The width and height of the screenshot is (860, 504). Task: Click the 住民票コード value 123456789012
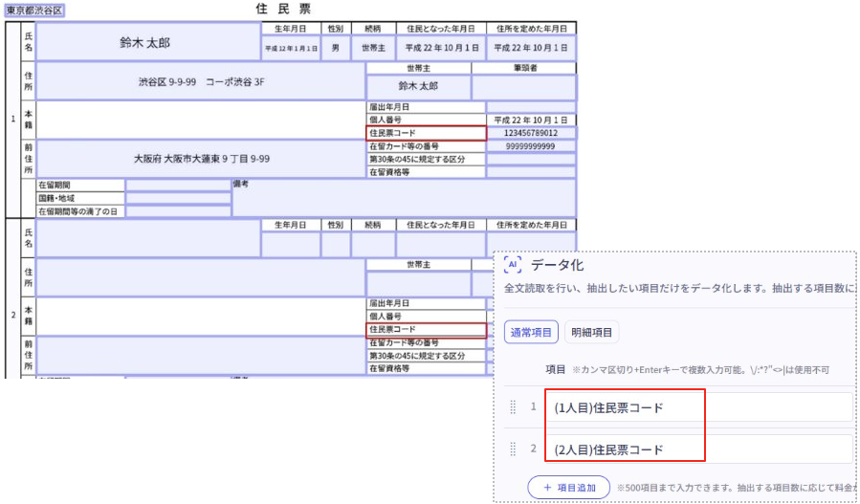click(530, 134)
